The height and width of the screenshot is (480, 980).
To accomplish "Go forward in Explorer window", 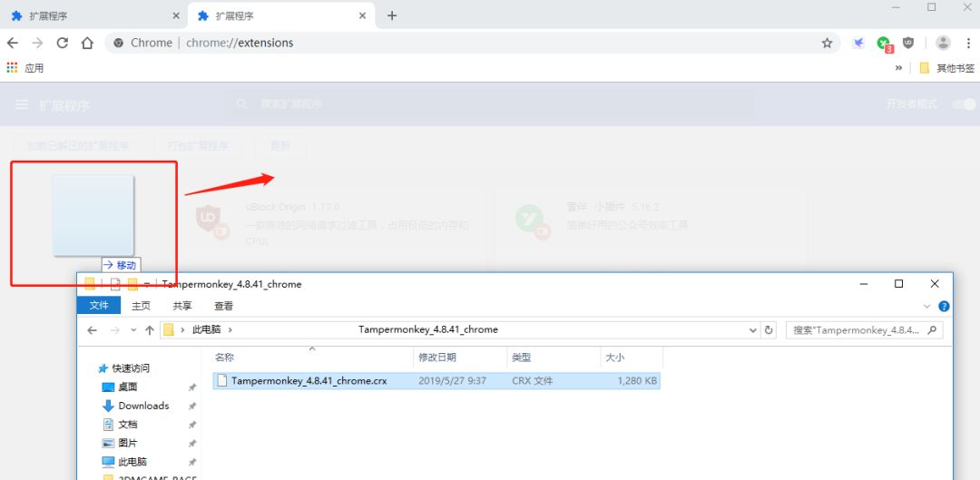I will click(114, 330).
